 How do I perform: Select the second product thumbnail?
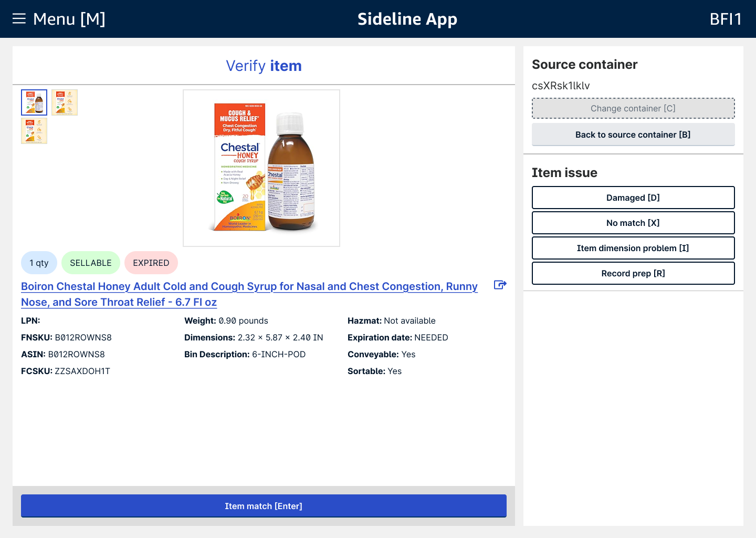click(x=65, y=102)
